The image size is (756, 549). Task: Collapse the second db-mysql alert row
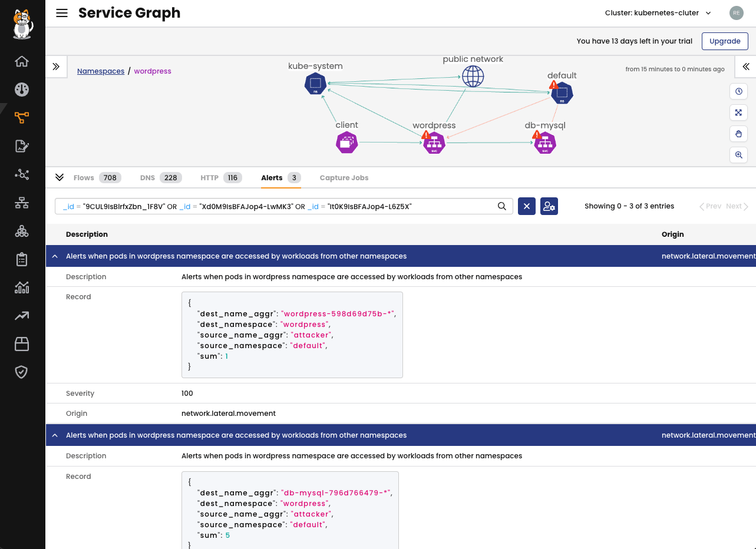tap(55, 435)
